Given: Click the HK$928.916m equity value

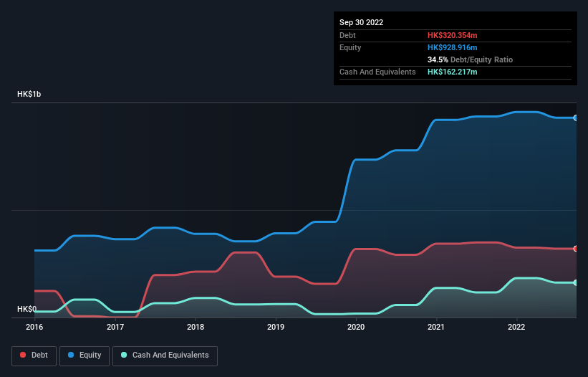Looking at the screenshot, I should 452,47.
